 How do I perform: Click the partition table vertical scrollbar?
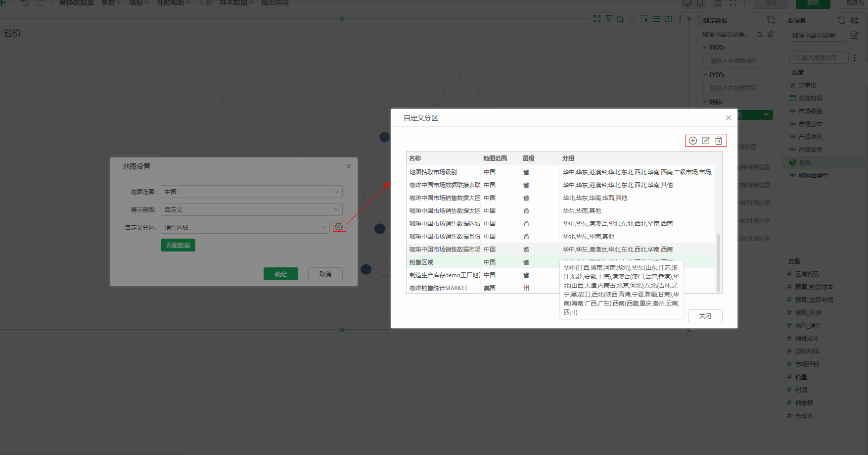tap(718, 262)
